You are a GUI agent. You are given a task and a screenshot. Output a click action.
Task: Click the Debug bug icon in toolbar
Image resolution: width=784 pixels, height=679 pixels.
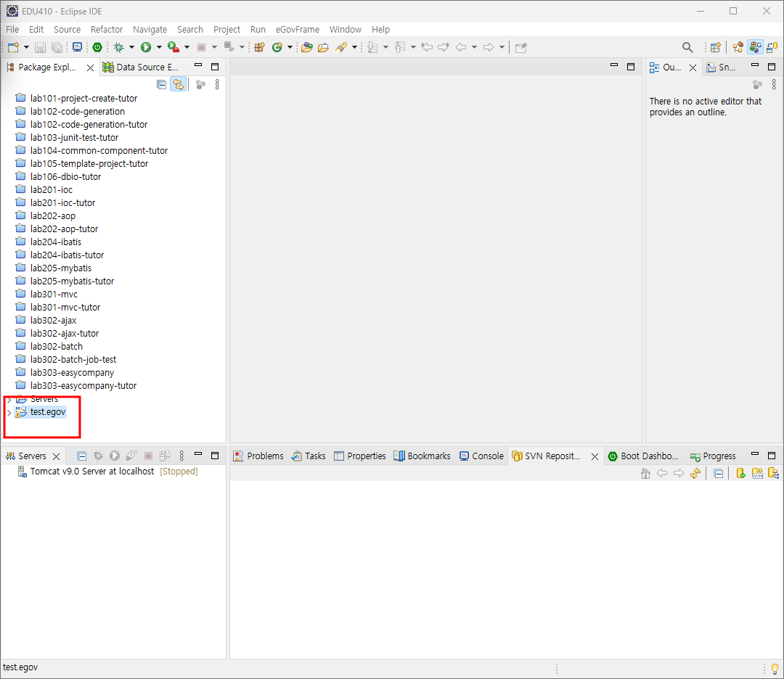click(118, 47)
